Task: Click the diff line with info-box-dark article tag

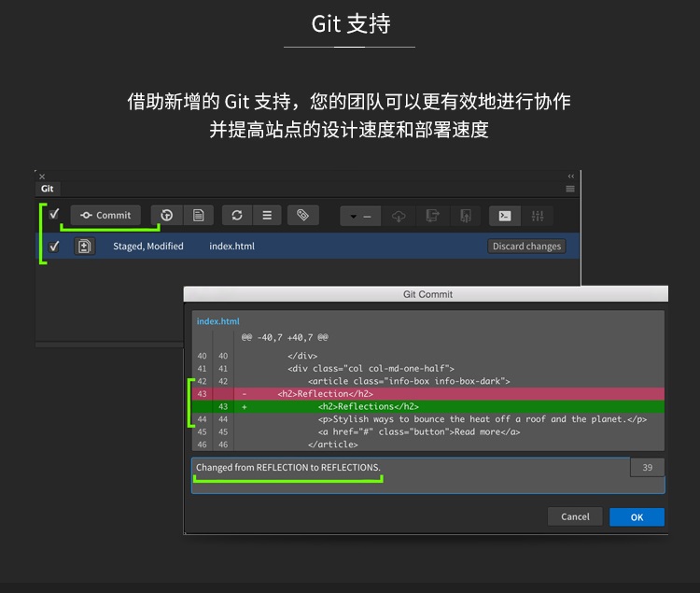Action: point(428,381)
